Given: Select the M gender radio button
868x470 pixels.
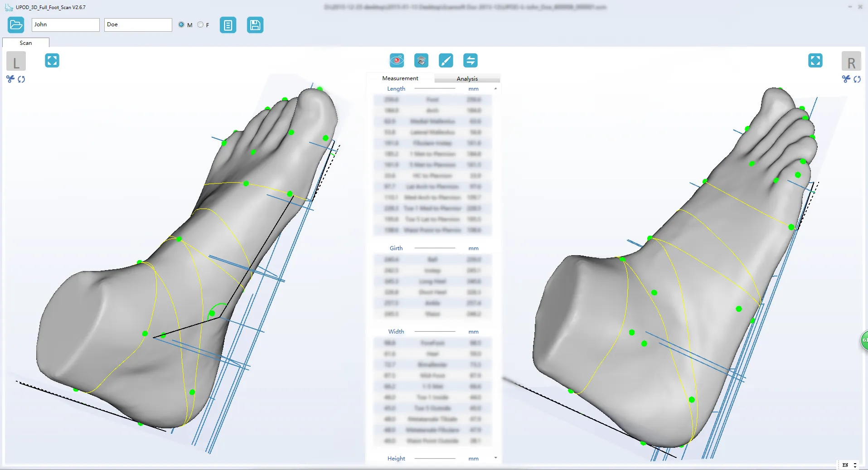Looking at the screenshot, I should pyautogui.click(x=181, y=25).
